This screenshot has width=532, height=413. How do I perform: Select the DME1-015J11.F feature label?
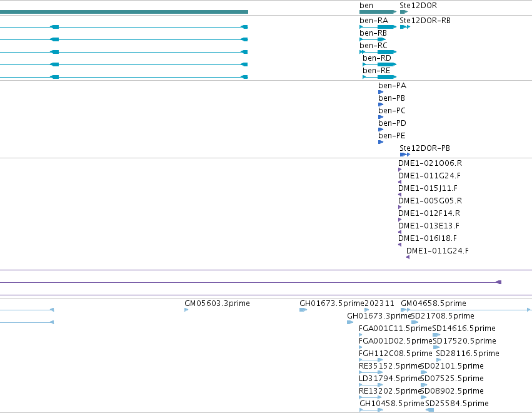tap(428, 188)
